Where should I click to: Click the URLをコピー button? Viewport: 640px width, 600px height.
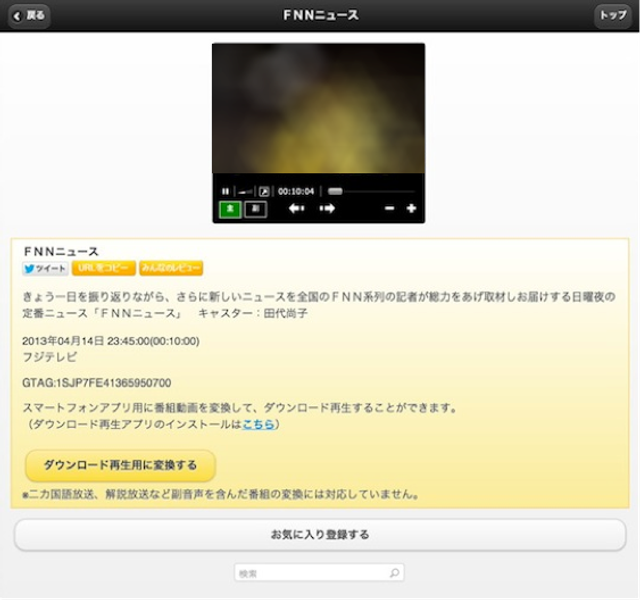(x=104, y=268)
